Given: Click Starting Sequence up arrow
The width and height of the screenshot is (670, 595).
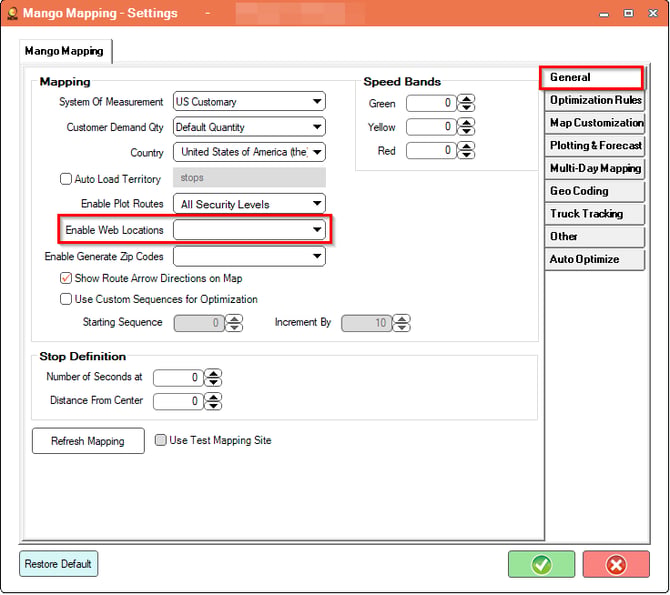Looking at the screenshot, I should pyautogui.click(x=234, y=319).
